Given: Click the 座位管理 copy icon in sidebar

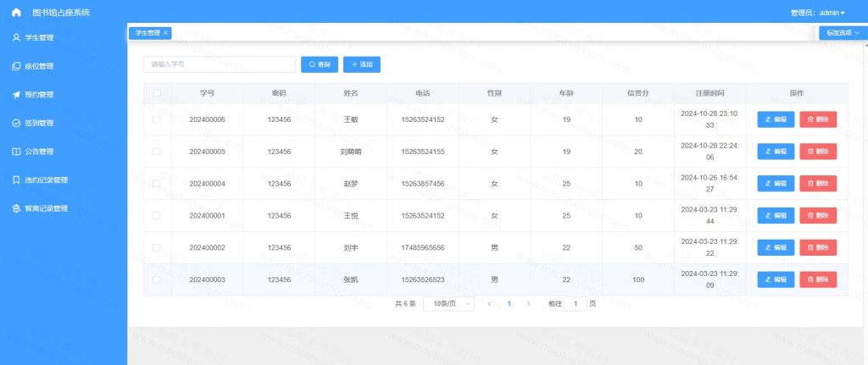Looking at the screenshot, I should (x=16, y=66).
